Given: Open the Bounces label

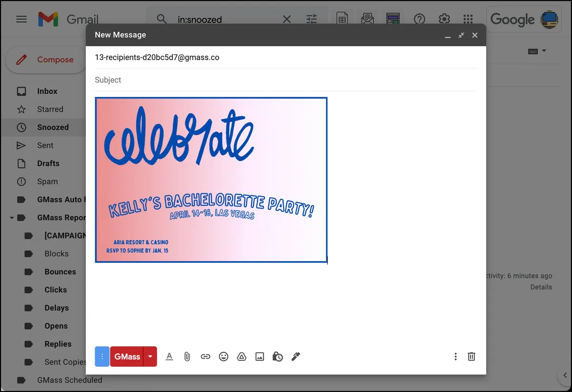Looking at the screenshot, I should click(x=60, y=272).
